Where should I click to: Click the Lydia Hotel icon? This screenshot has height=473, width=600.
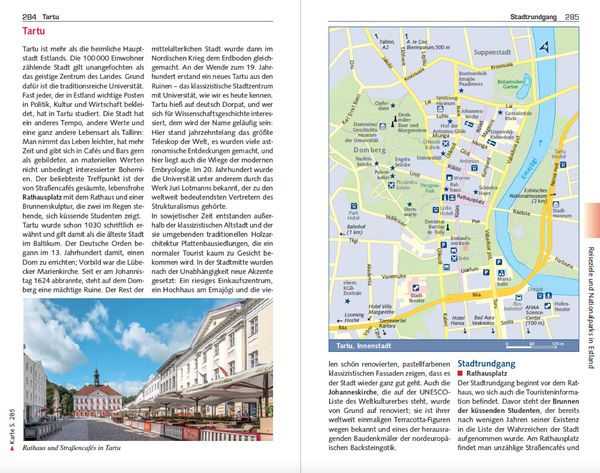435,210
